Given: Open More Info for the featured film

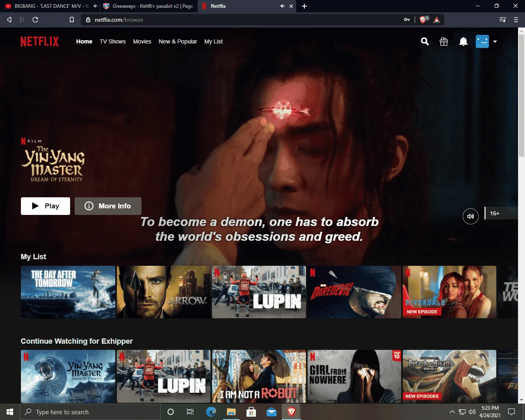Looking at the screenshot, I should click(x=108, y=206).
